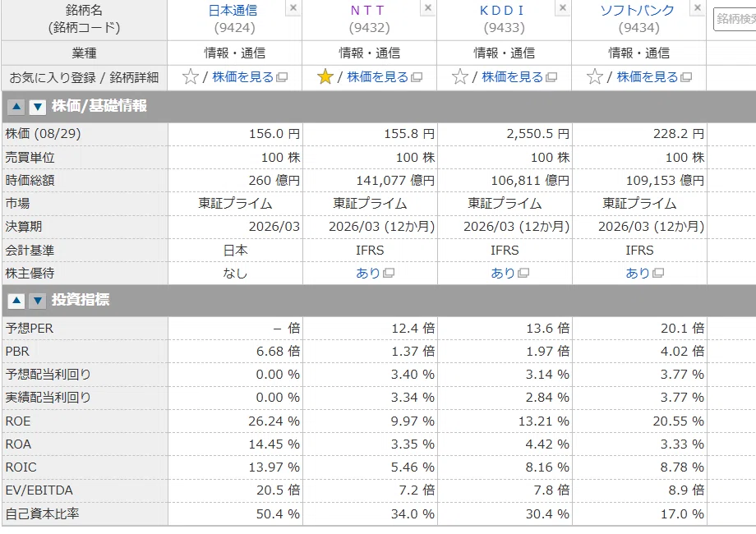Open 株価を見る link for 日本通信
The height and width of the screenshot is (534, 756).
(242, 77)
